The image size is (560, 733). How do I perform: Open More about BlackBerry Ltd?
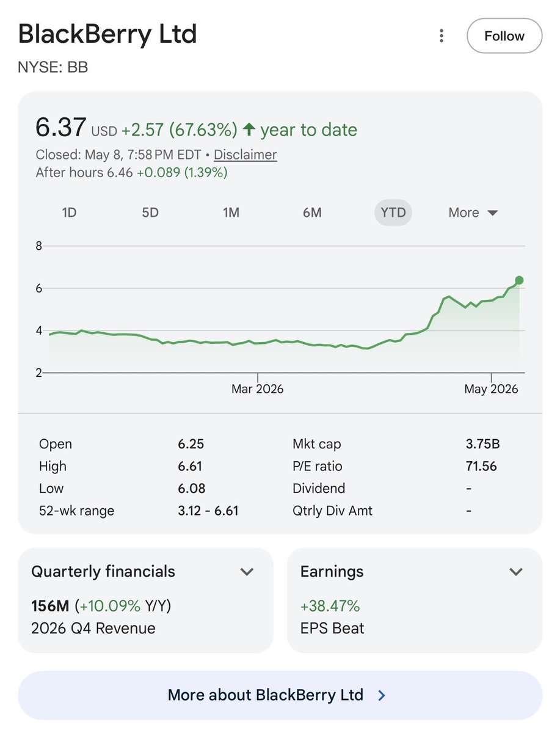(x=280, y=695)
